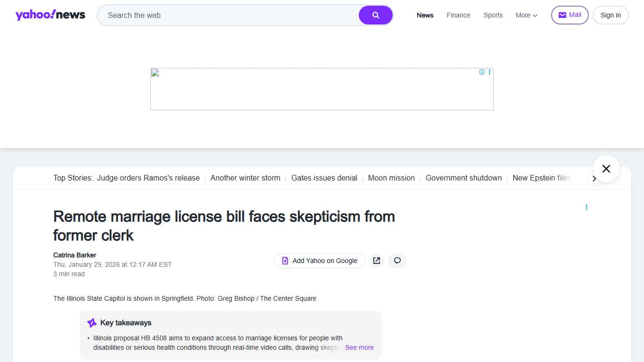Open the ad options three-dot icon
This screenshot has width=644, height=362.
tap(489, 72)
